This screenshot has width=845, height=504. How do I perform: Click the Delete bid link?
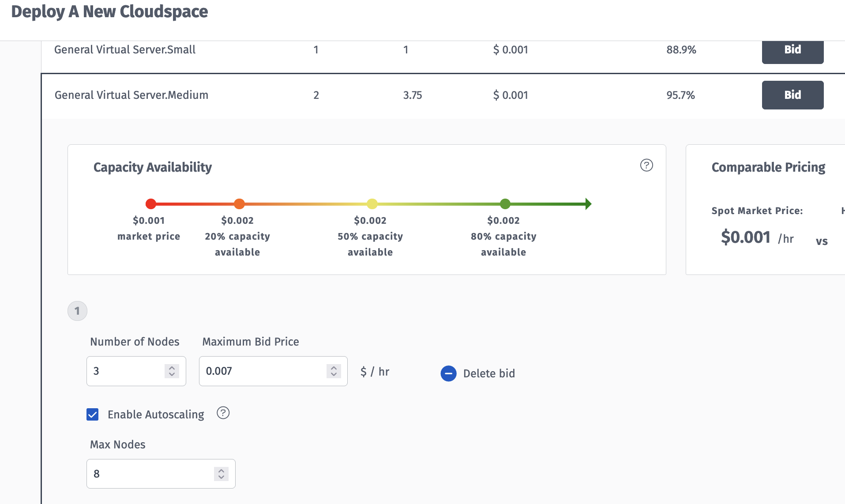(489, 373)
